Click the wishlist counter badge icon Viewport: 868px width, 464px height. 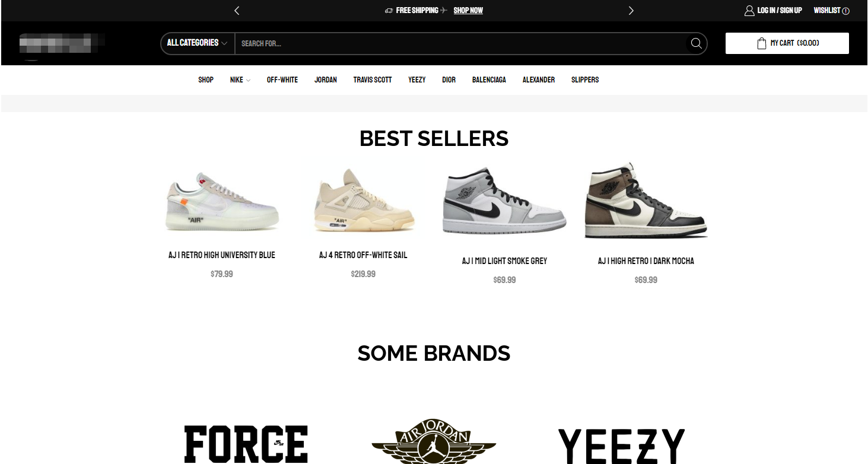click(x=846, y=11)
